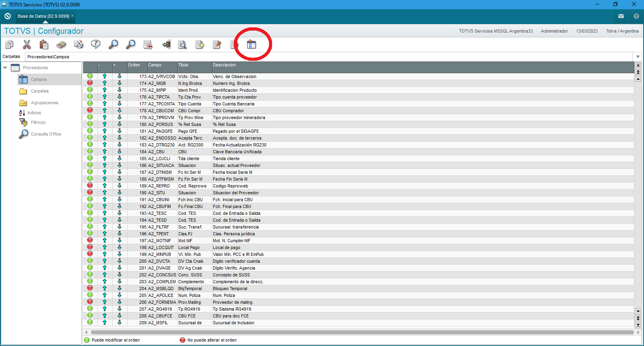The height and width of the screenshot is (346, 644).
Task: Open Filtro(s) in the sidebar tree
Action: [x=38, y=122]
